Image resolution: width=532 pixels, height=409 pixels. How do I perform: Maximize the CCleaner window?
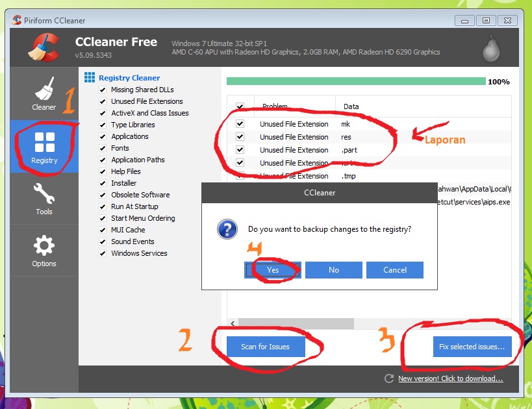(x=486, y=21)
